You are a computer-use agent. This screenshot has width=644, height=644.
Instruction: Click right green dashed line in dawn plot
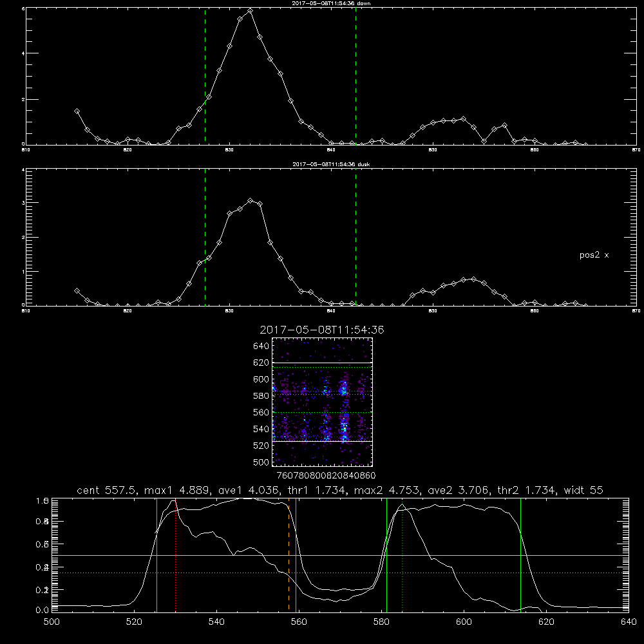pyautogui.click(x=355, y=76)
